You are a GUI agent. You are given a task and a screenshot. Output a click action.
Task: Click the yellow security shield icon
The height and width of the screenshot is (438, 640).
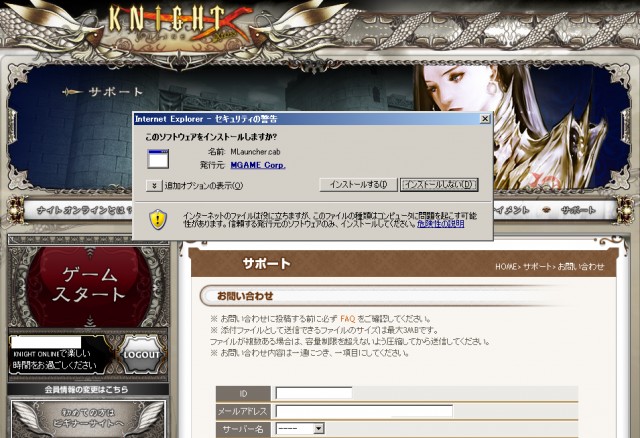pos(158,220)
